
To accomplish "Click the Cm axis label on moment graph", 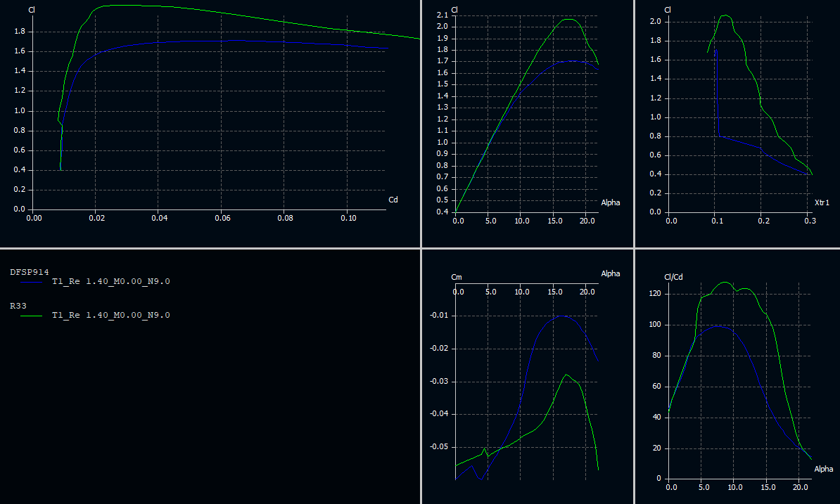I will point(456,278).
